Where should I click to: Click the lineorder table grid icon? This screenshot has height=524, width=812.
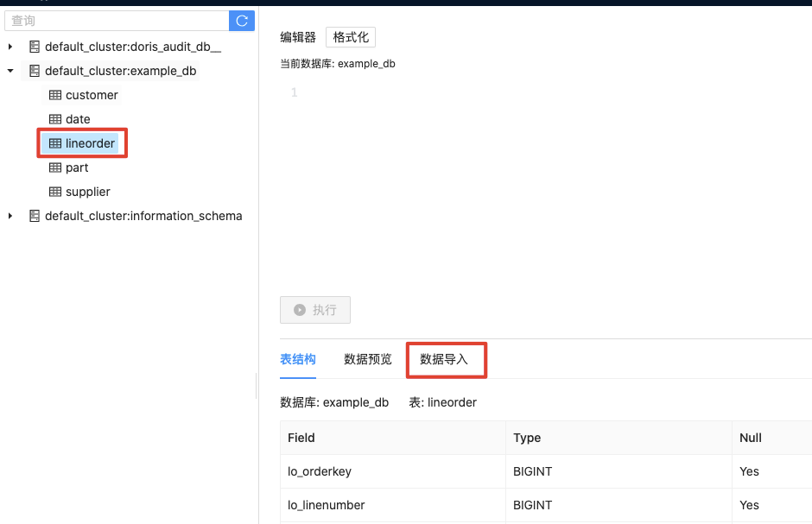55,143
